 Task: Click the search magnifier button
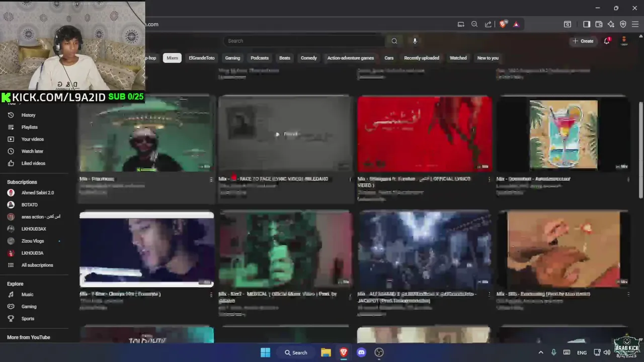click(394, 41)
